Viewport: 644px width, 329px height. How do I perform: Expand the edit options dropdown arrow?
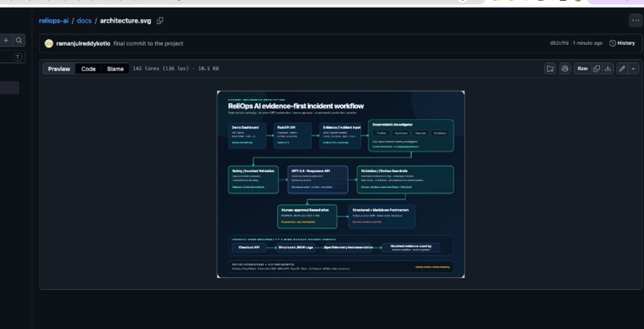coord(634,69)
